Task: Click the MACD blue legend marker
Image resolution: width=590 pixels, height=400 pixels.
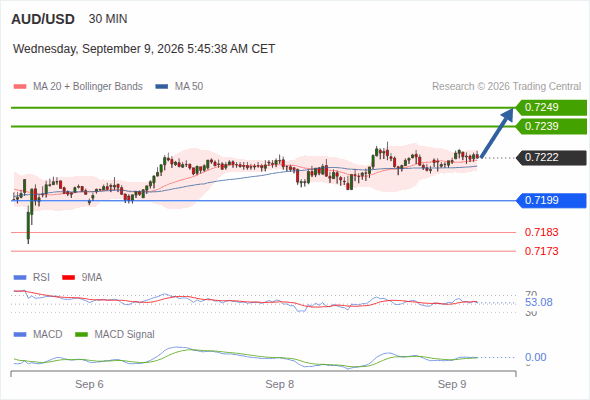Action: pyautogui.click(x=20, y=335)
